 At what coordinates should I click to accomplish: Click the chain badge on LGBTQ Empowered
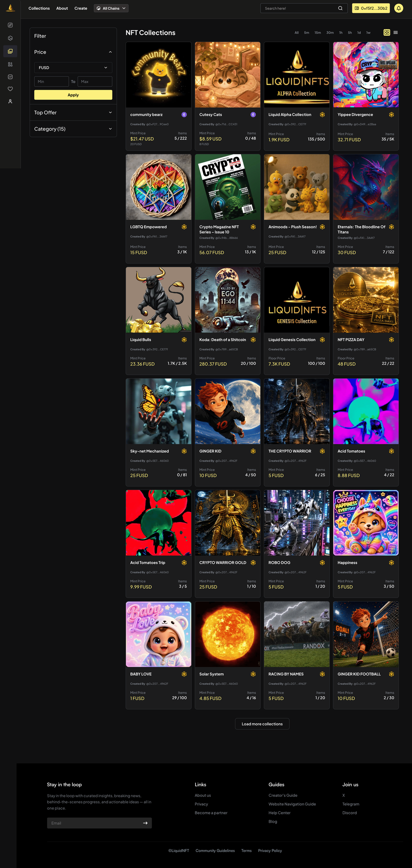tap(184, 227)
